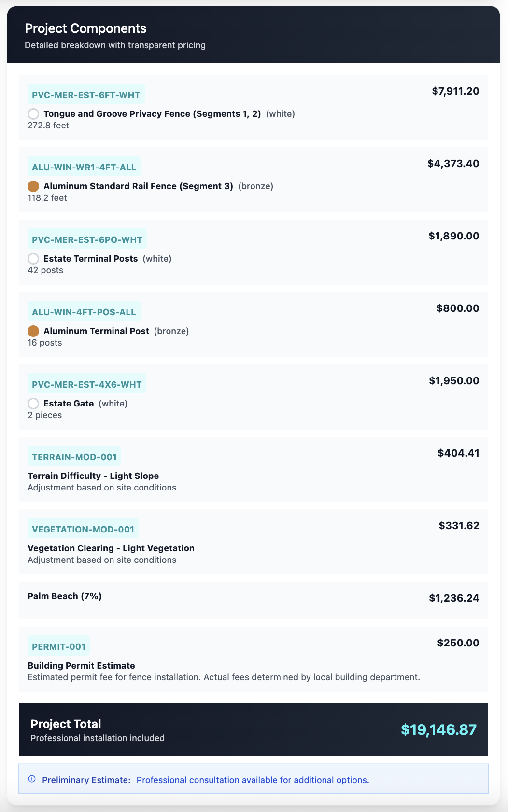Click the VEGETATION-MOD-001 code badge
Viewport: 508px width, 812px height.
pyautogui.click(x=83, y=529)
